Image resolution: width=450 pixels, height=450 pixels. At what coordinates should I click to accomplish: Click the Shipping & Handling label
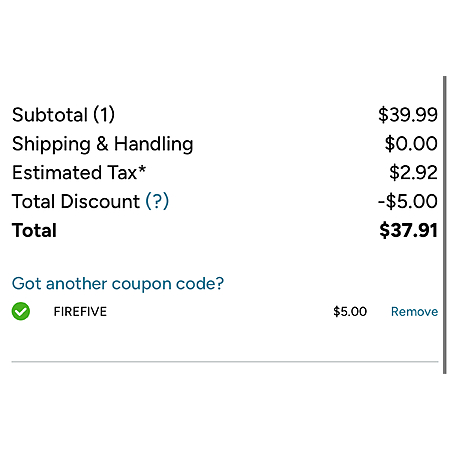point(103,144)
